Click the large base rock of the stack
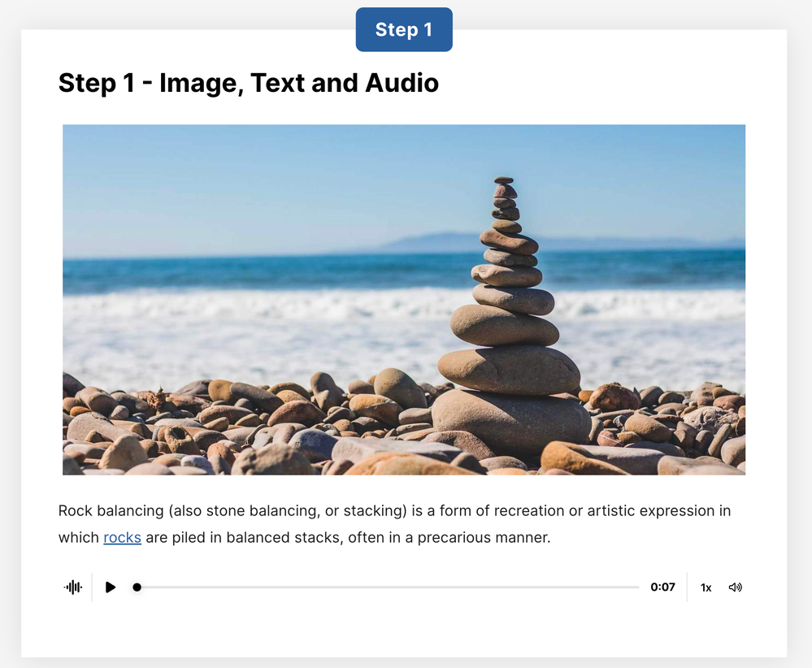Viewport: 812px width, 668px height. point(510,417)
